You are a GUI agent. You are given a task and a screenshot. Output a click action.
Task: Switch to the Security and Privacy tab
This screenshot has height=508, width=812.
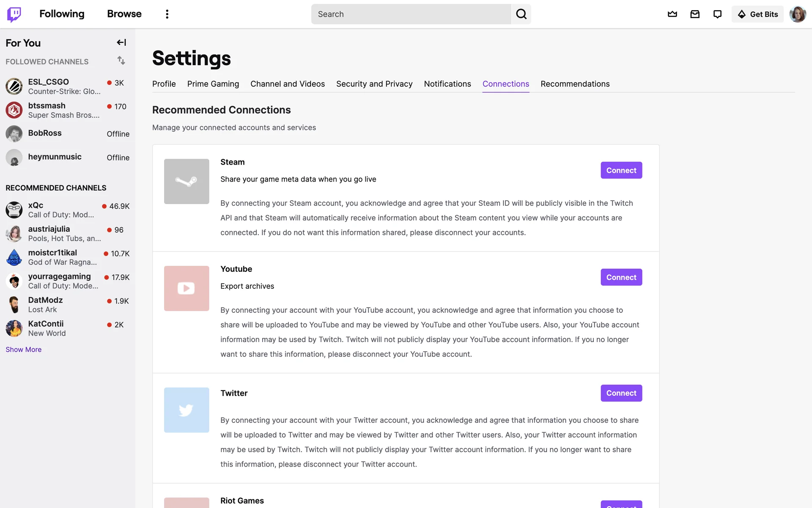pyautogui.click(x=374, y=84)
